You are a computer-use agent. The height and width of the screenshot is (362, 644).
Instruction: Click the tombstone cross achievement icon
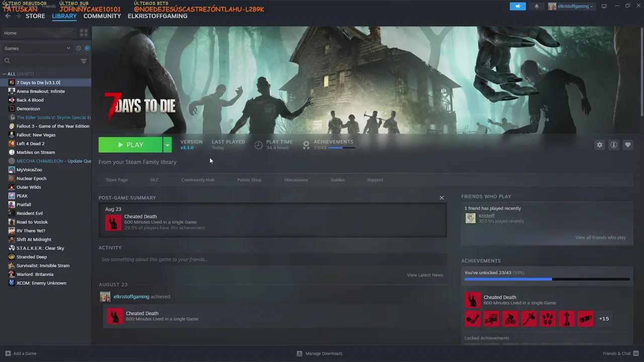click(567, 319)
